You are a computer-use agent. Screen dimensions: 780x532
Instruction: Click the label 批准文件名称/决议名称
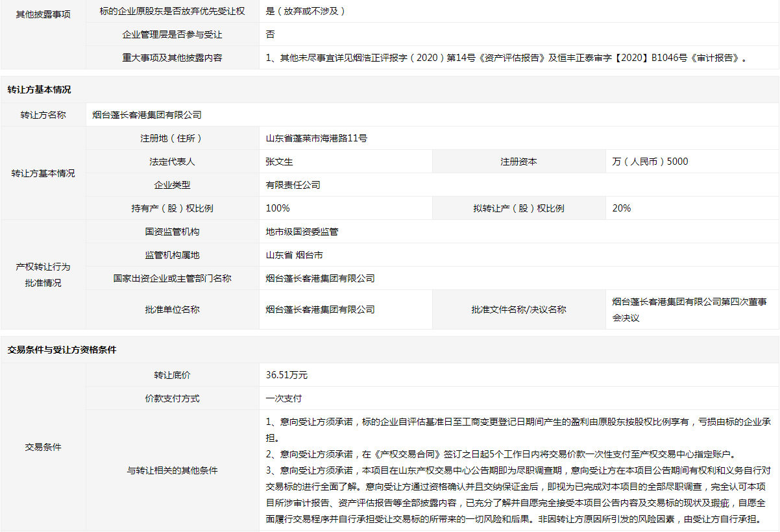pyautogui.click(x=518, y=309)
